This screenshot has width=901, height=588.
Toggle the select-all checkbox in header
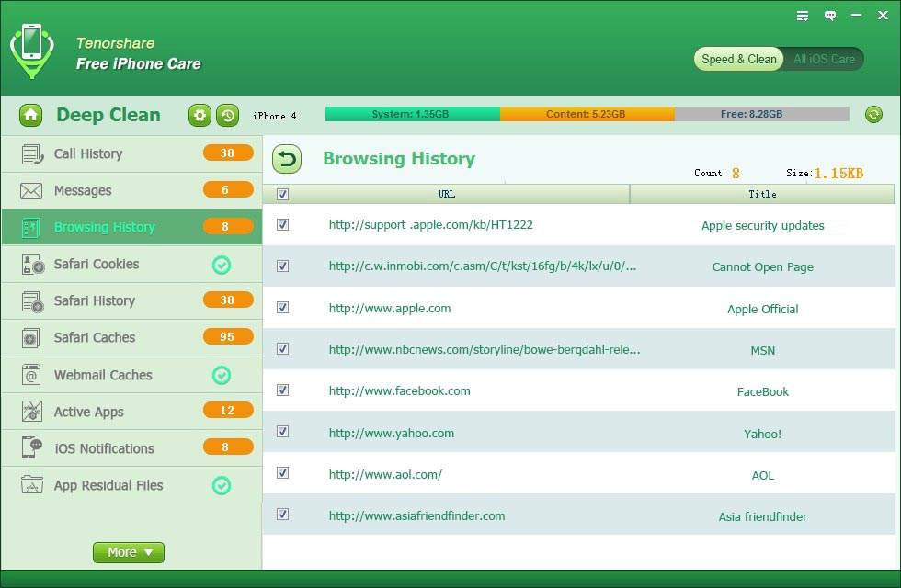[x=282, y=194]
